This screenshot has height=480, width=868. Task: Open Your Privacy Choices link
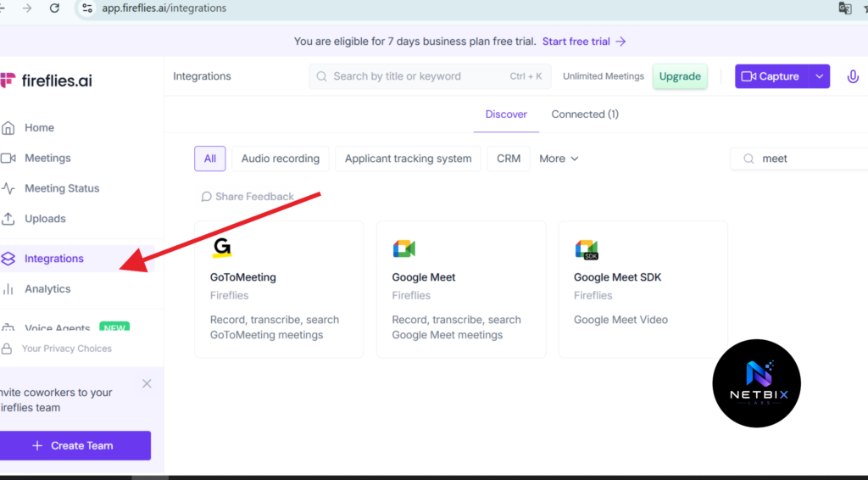66,349
